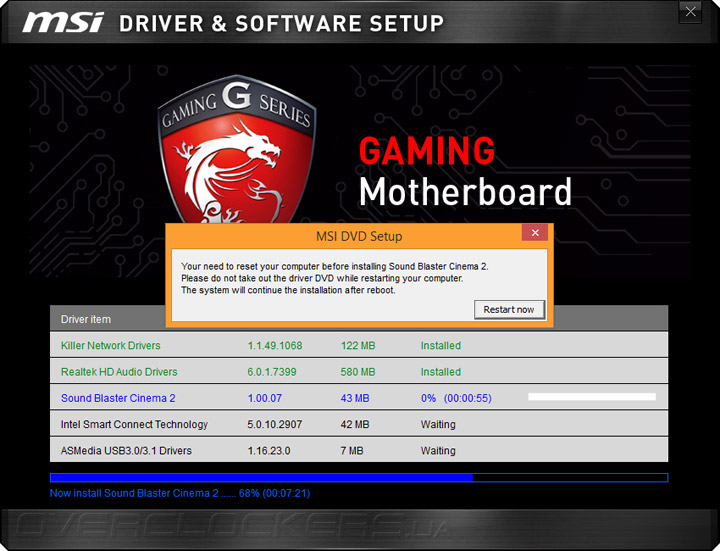Select the Sound Blaster Cinema 2 entry
720x551 pixels.
pos(359,398)
